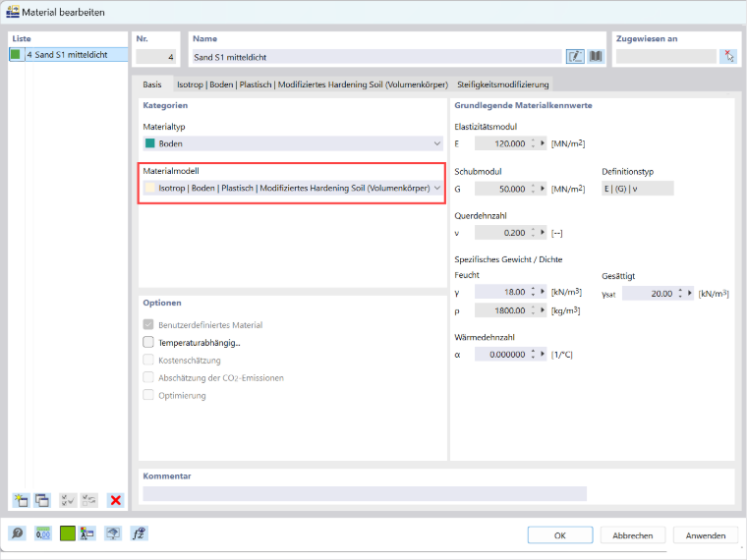This screenshot has height=560, width=747.
Task: Select list row 4 Sand S1 mitteldicht
Action: tap(69, 54)
